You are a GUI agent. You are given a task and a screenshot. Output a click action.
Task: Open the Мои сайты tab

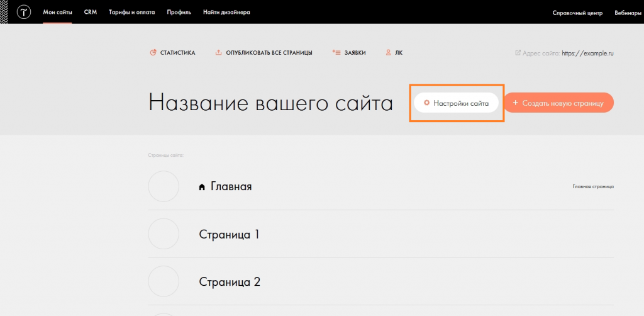(x=57, y=13)
